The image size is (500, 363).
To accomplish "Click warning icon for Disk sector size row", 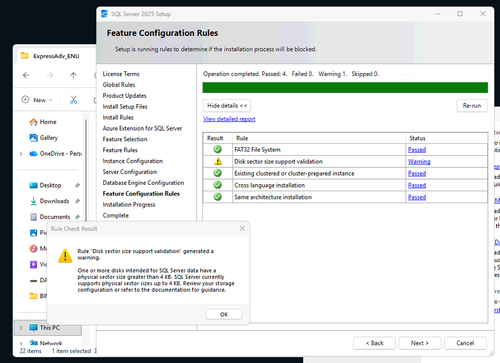I will pos(218,161).
